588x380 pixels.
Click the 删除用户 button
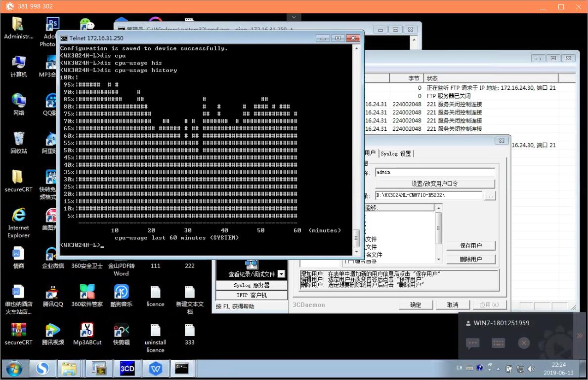(470, 259)
